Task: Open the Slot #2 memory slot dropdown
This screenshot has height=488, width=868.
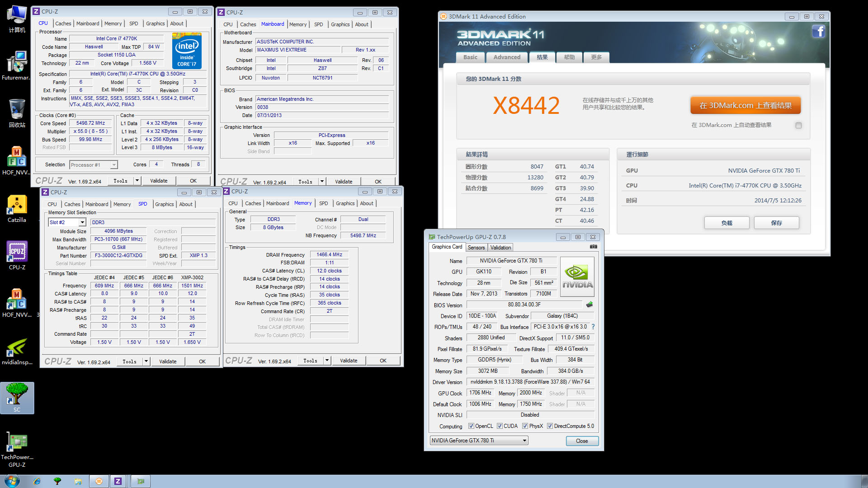Action: point(67,222)
